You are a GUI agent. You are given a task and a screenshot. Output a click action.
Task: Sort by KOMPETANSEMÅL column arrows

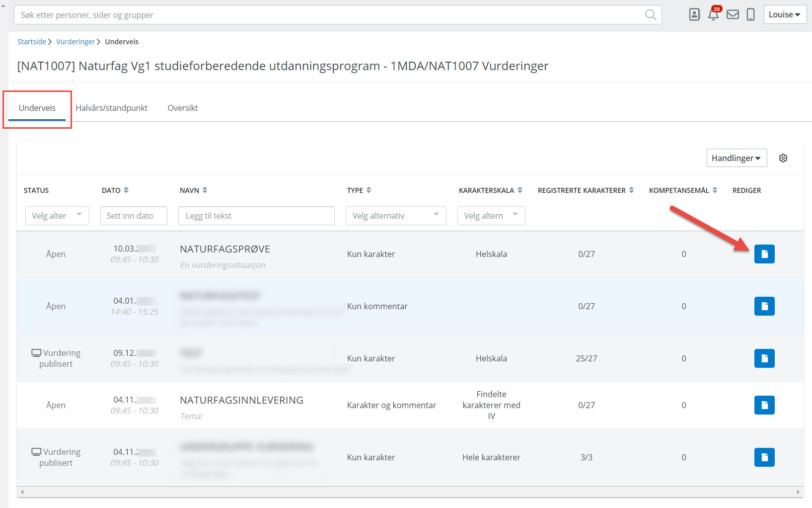pyautogui.click(x=715, y=190)
